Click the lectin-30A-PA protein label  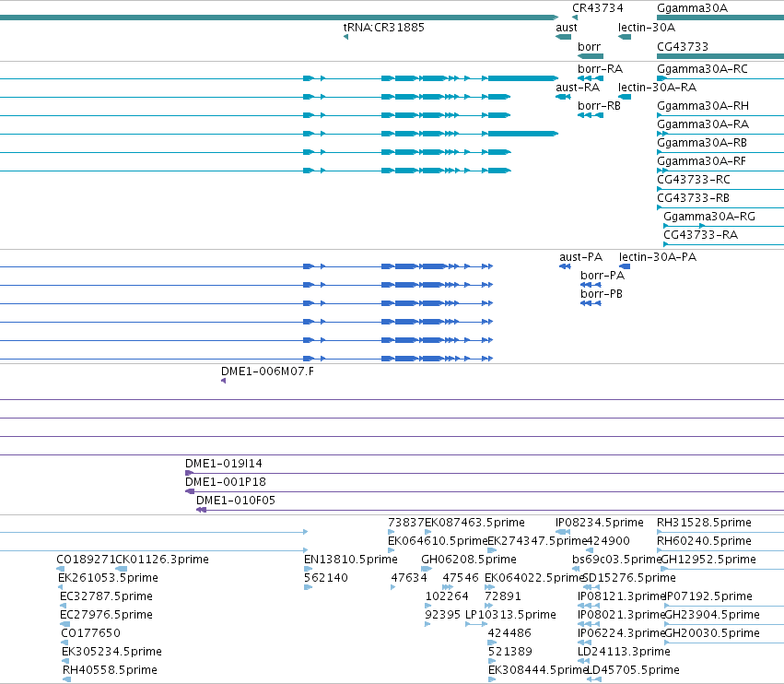658,257
